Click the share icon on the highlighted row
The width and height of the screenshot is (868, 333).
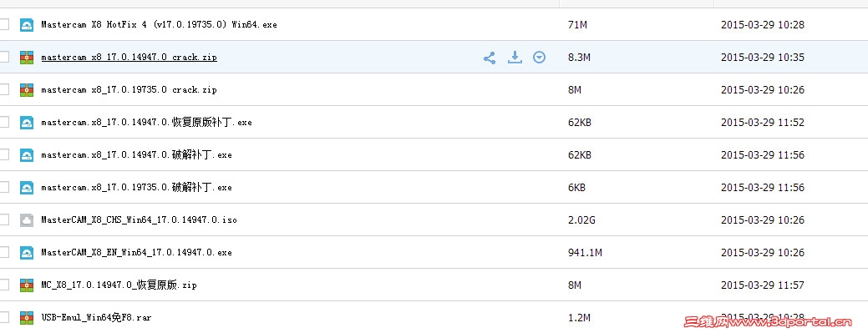pyautogui.click(x=490, y=58)
